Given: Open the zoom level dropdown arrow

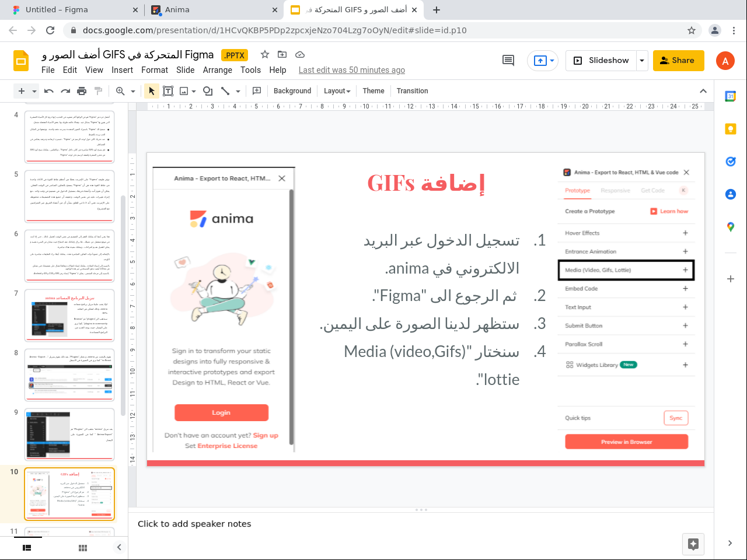Looking at the screenshot, I should 133,92.
